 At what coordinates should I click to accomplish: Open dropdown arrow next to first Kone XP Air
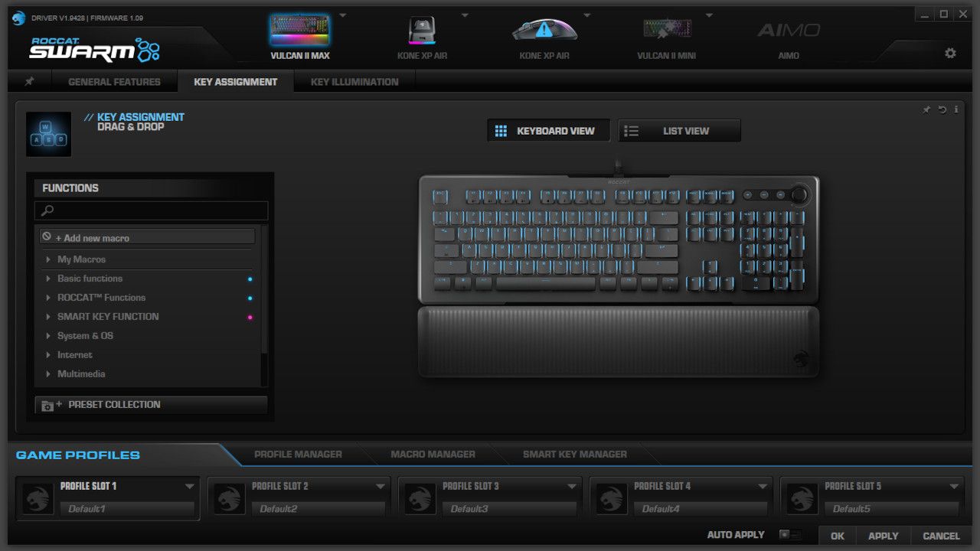(x=465, y=15)
